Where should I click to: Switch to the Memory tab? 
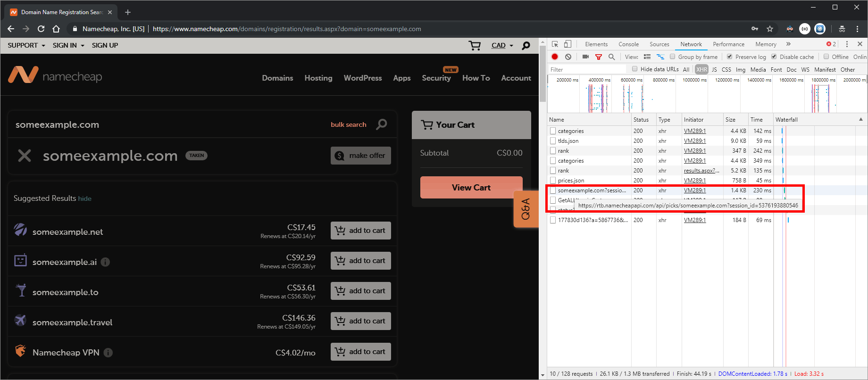coord(766,44)
